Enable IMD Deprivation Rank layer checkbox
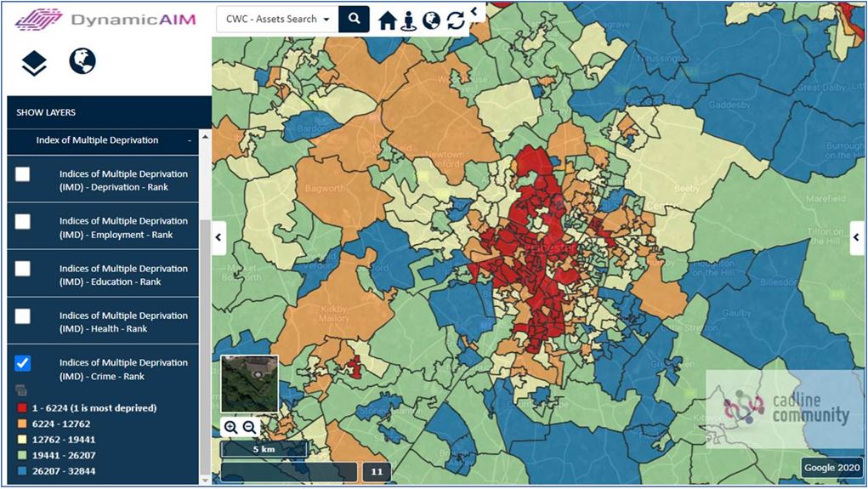The image size is (868, 489). coord(23,173)
